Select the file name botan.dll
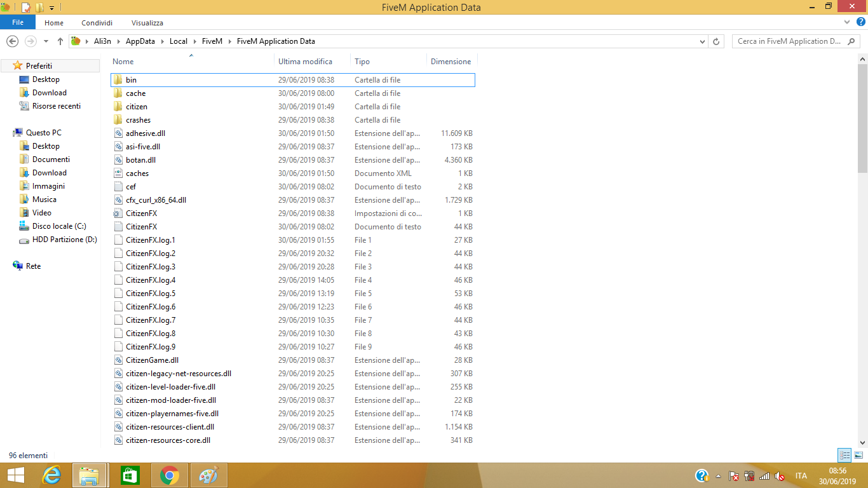The height and width of the screenshot is (488, 868). 140,160
